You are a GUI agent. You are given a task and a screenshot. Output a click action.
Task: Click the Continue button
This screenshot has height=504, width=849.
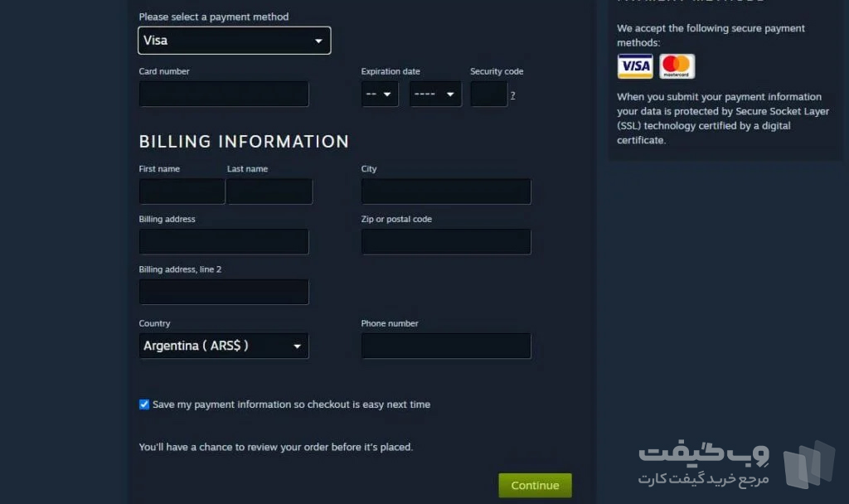point(535,486)
